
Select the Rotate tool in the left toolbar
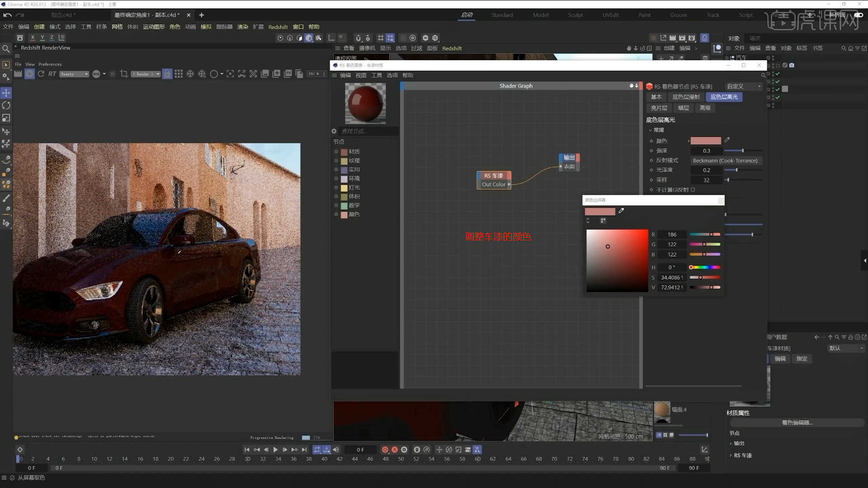tap(6, 105)
